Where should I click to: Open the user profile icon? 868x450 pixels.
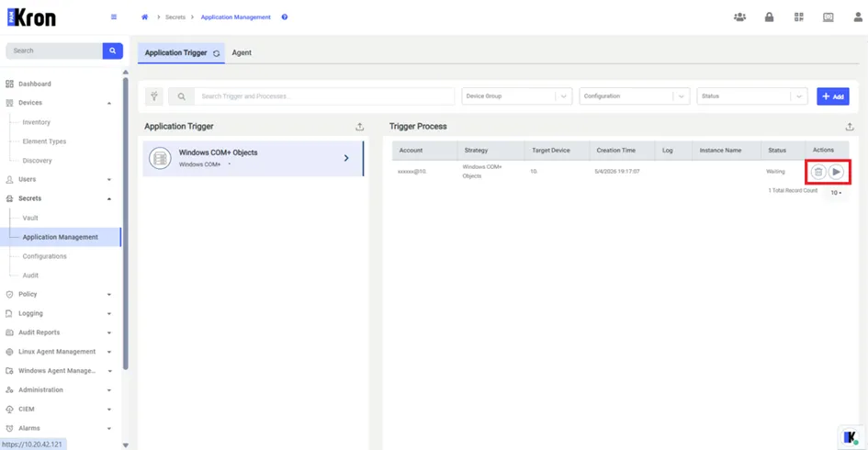click(858, 17)
